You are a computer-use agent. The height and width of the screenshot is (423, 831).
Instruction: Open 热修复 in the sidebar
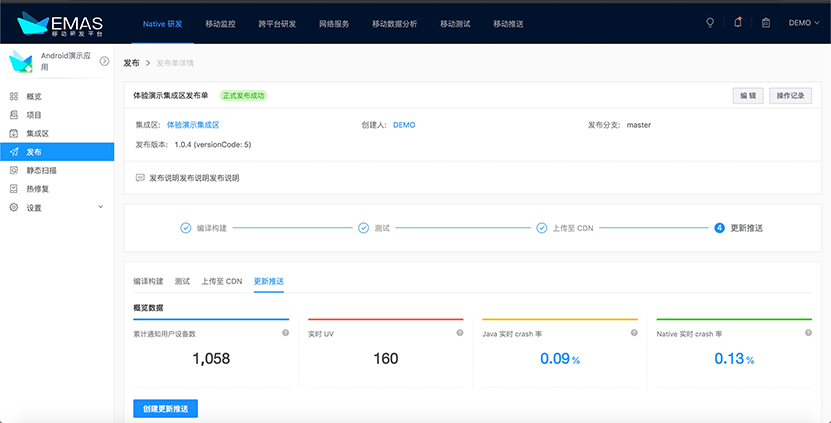tap(37, 188)
